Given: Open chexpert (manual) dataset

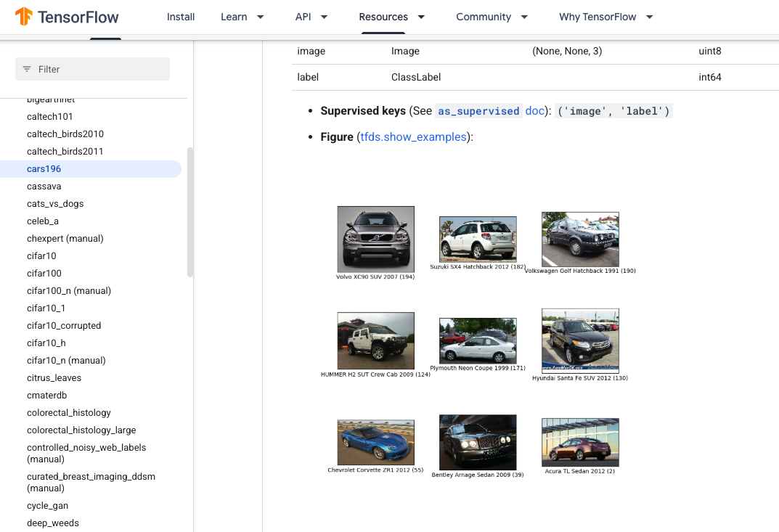Looking at the screenshot, I should 65,239.
